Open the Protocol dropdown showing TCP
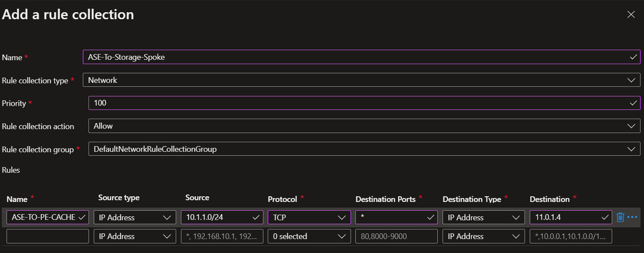 [x=309, y=217]
